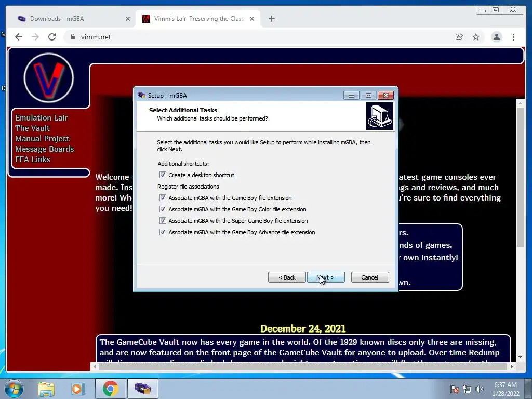532x399 pixels.
Task: Bookmark this page with the star
Action: click(x=476, y=37)
